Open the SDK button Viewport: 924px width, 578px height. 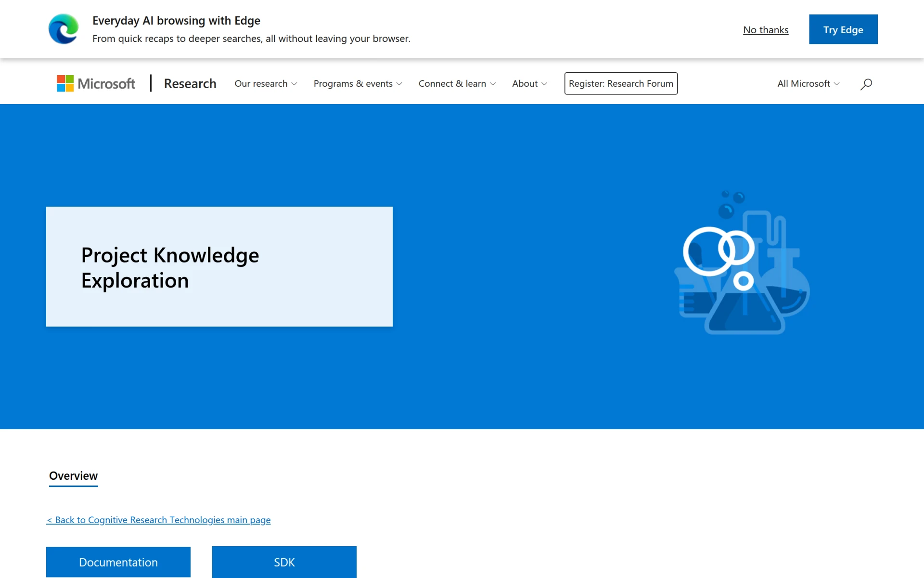(284, 562)
